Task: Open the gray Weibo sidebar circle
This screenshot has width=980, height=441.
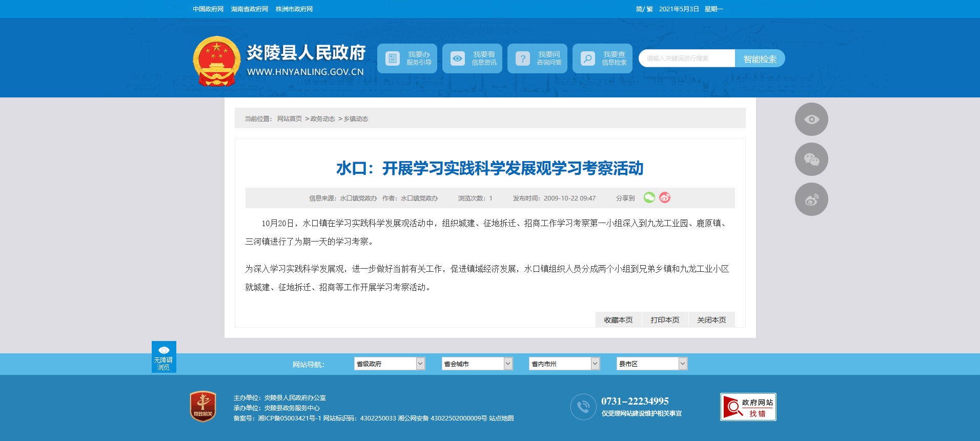Action: (x=811, y=199)
